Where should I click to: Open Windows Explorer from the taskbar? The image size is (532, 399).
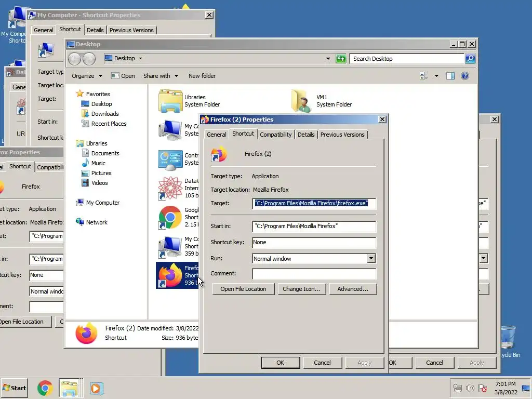69,388
